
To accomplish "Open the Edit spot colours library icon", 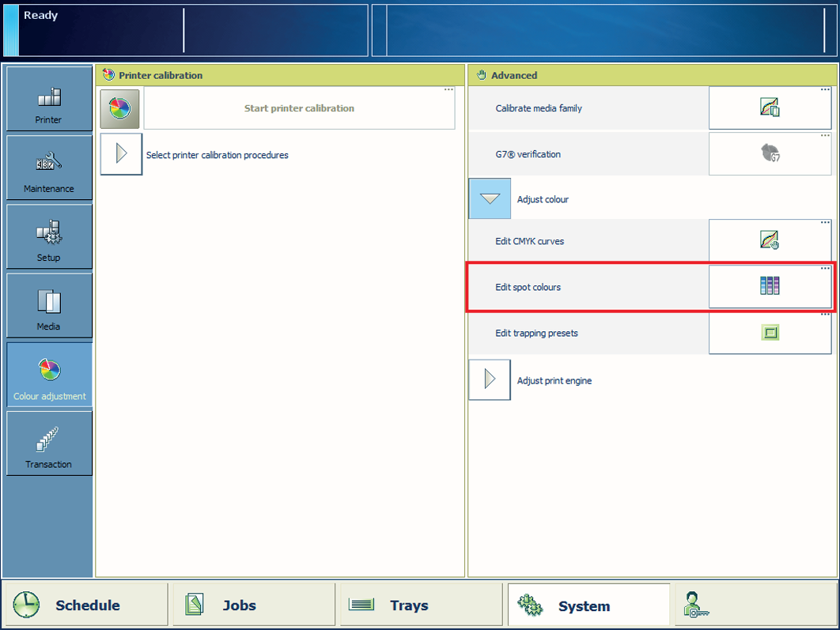I will coord(770,286).
